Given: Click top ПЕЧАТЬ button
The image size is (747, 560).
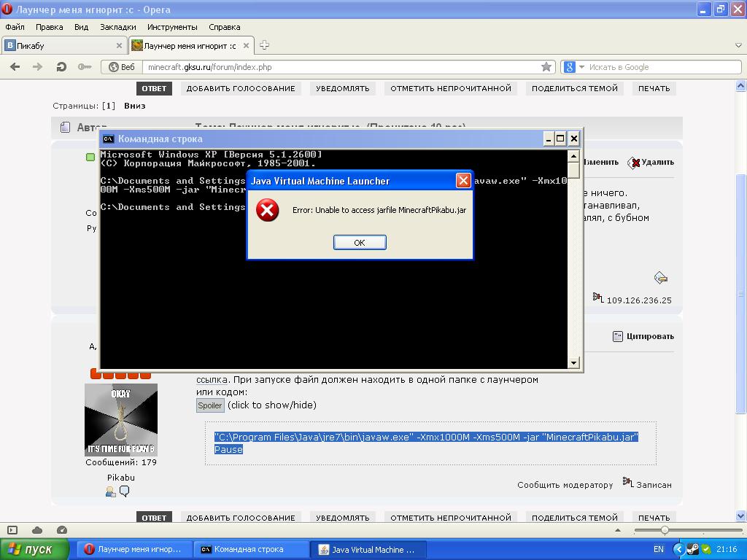Looking at the screenshot, I should [654, 88].
